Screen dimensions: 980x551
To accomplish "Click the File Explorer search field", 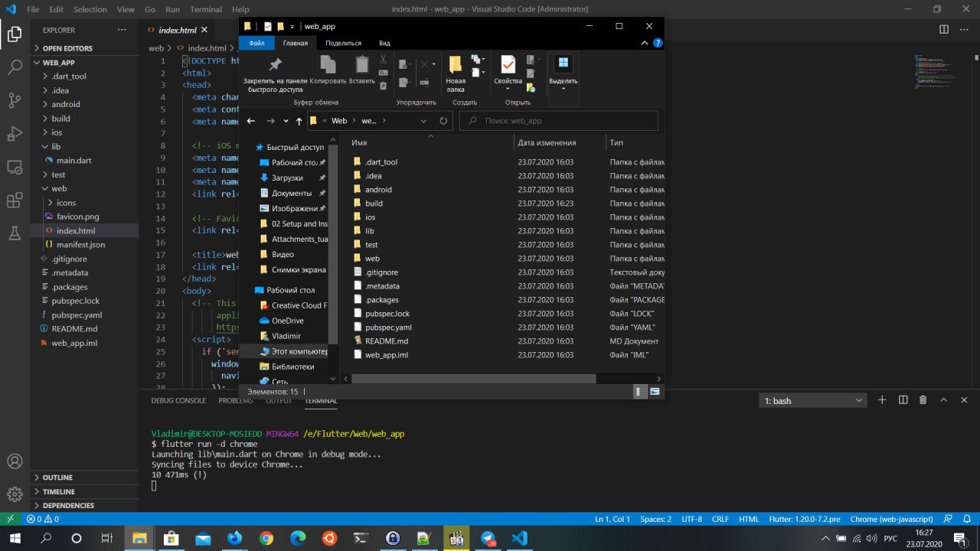I will [558, 121].
